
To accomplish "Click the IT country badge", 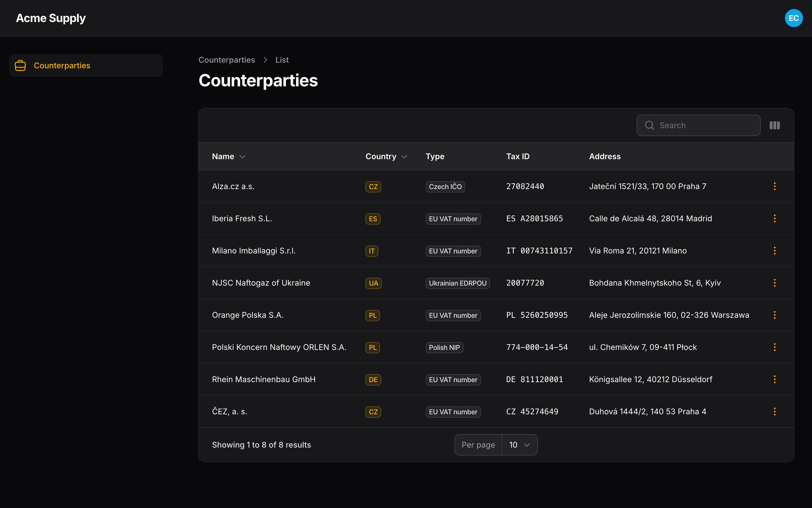I will click(x=372, y=251).
